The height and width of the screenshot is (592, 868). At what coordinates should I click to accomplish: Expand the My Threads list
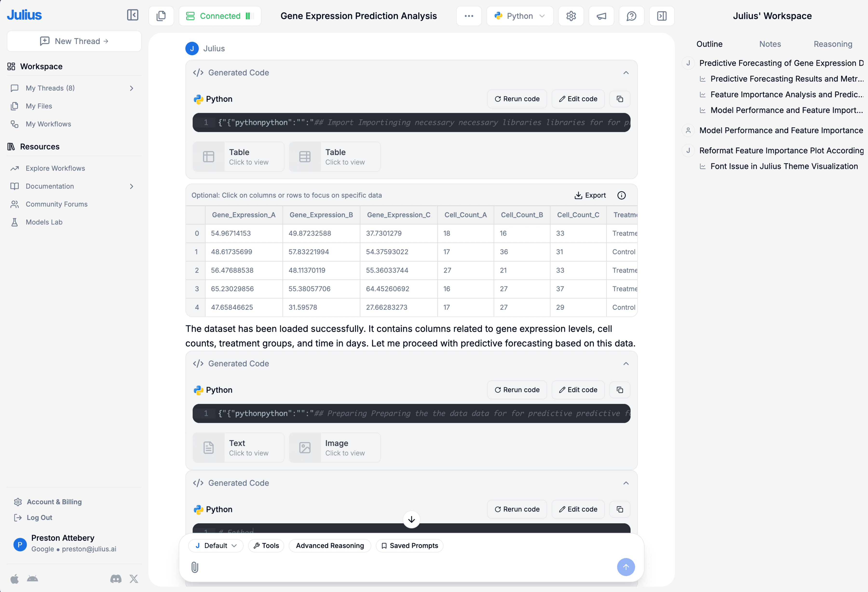[131, 88]
